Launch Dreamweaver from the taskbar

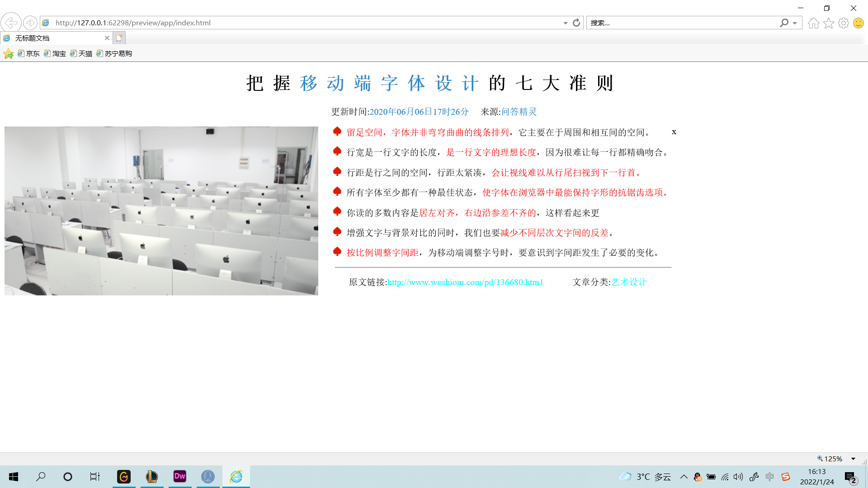click(x=180, y=477)
